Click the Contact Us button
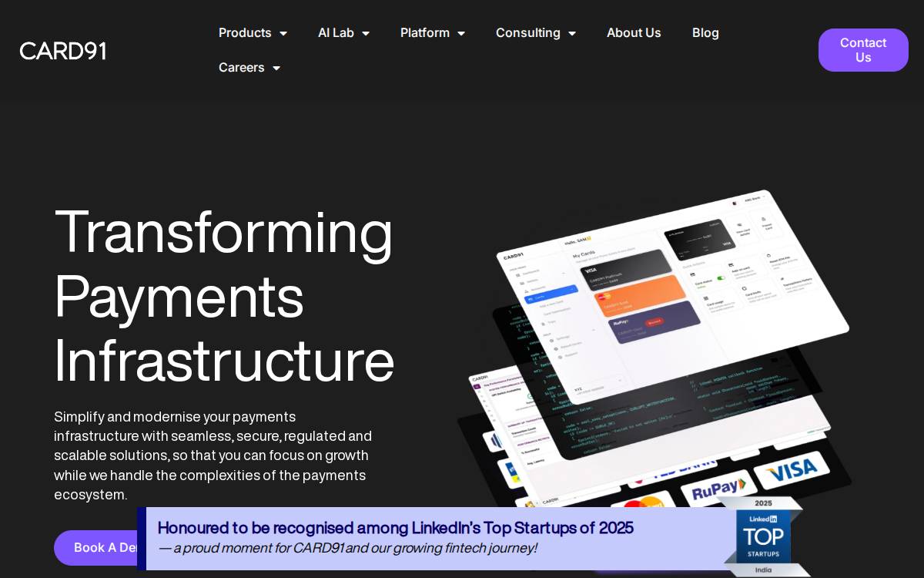This screenshot has width=924, height=578. pos(863,50)
